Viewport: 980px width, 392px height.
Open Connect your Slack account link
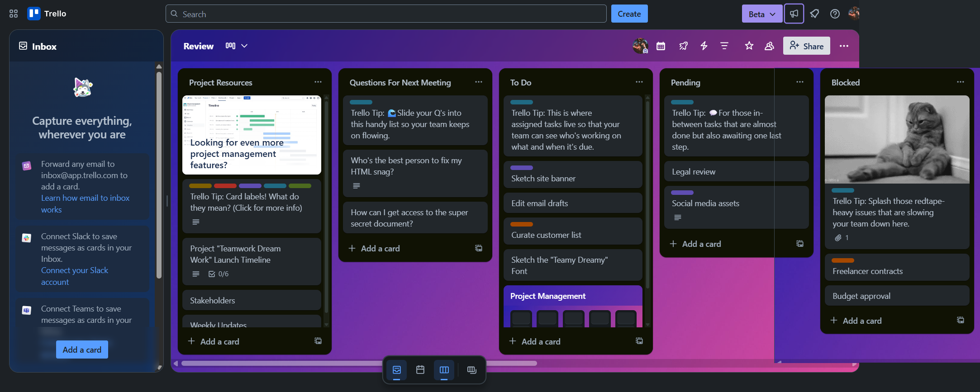pos(75,276)
